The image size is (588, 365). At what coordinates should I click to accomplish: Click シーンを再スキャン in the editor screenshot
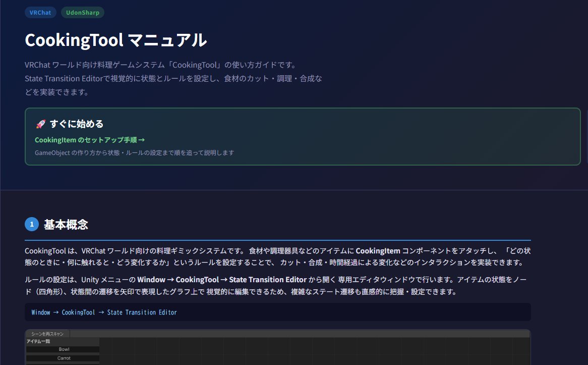click(47, 333)
